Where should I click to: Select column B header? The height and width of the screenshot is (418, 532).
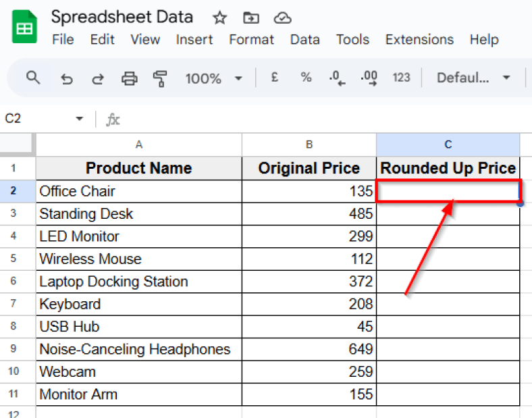[x=309, y=145]
